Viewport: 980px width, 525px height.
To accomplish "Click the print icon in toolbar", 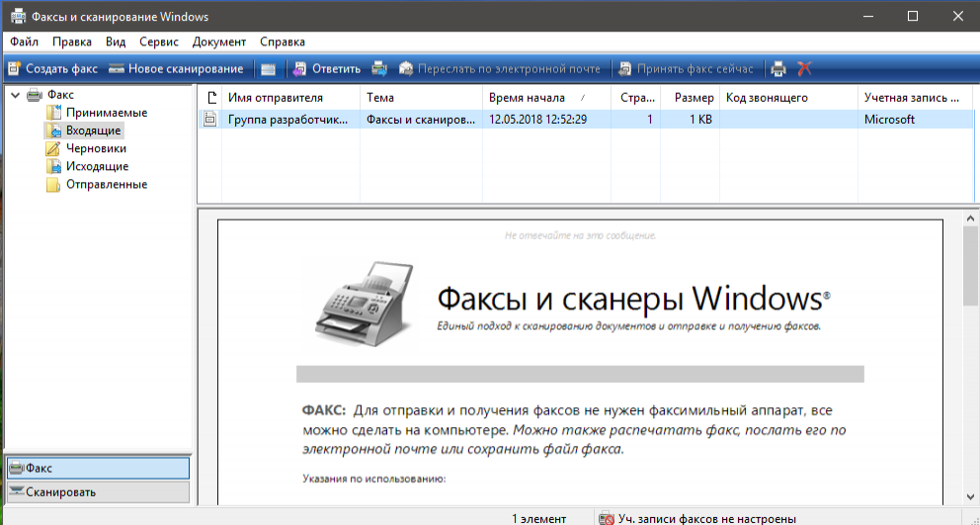I will click(778, 69).
